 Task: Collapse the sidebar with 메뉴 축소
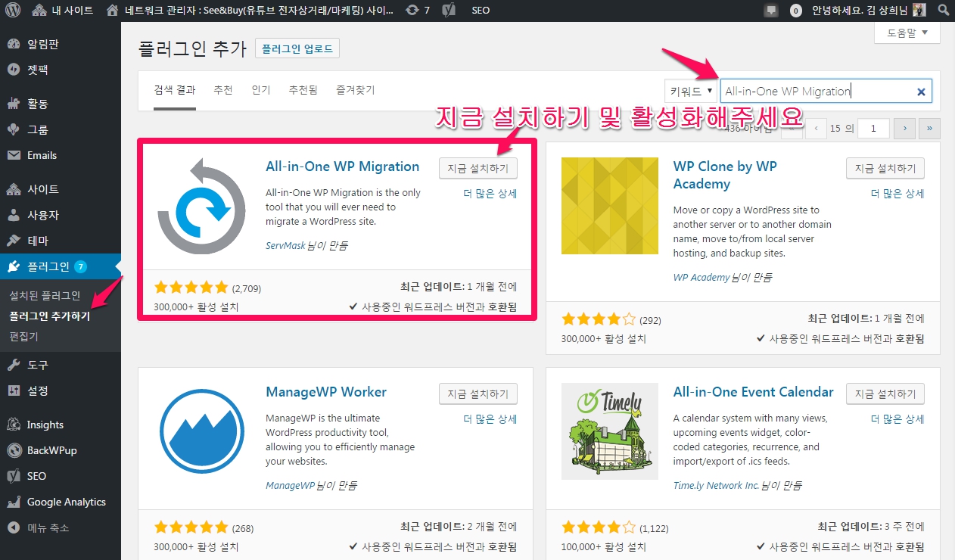[x=48, y=527]
